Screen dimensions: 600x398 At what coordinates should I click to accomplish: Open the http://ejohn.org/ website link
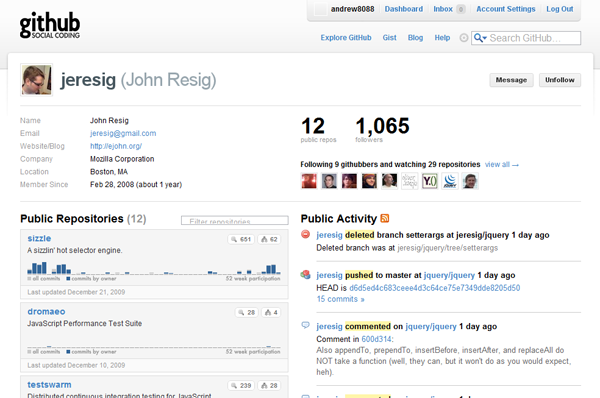point(116,146)
